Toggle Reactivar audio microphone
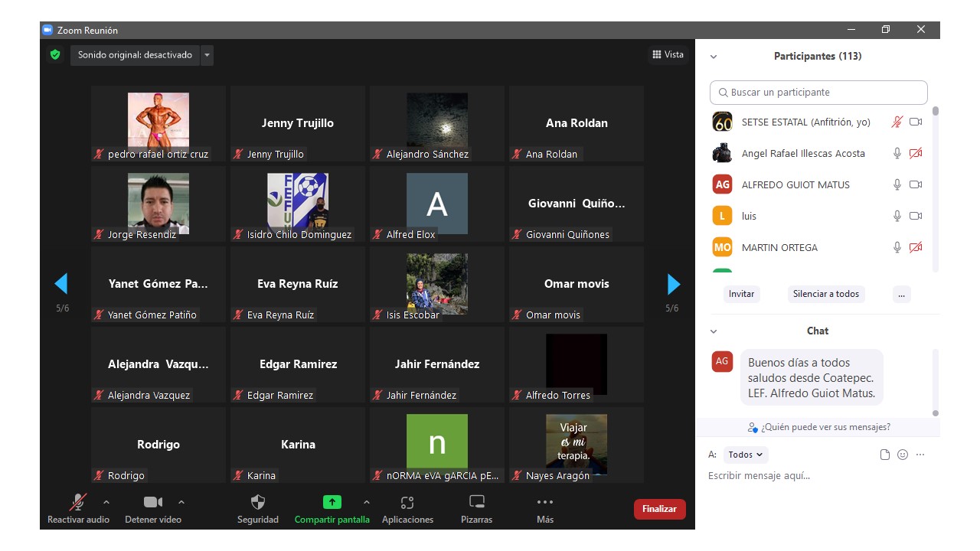Viewport: 980px width, 551px height. click(78, 503)
